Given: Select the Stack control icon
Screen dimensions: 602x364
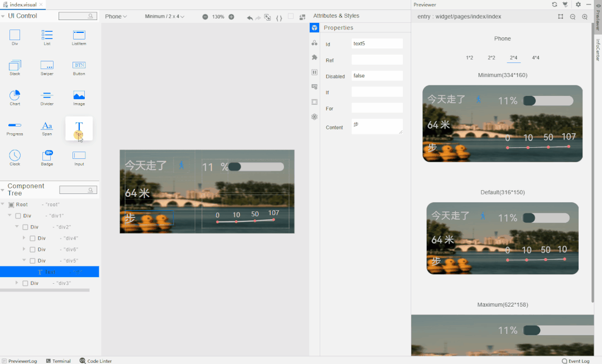Looking at the screenshot, I should point(15,65).
